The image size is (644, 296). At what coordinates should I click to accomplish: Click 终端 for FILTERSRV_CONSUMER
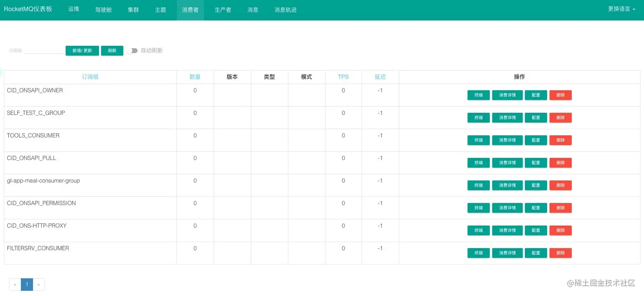tap(479, 253)
